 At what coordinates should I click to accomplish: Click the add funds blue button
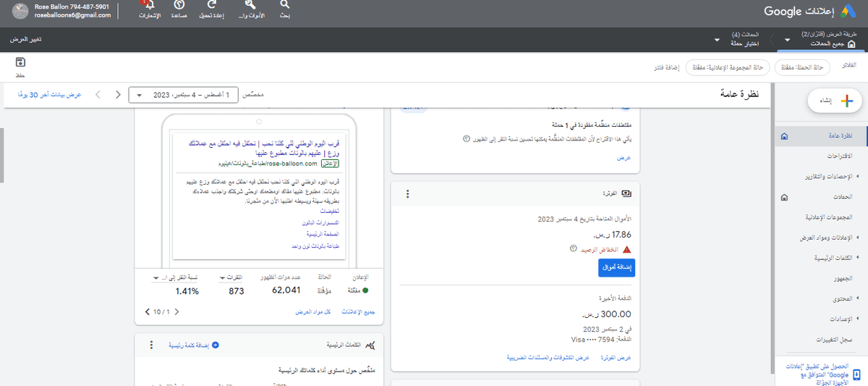coord(616,267)
